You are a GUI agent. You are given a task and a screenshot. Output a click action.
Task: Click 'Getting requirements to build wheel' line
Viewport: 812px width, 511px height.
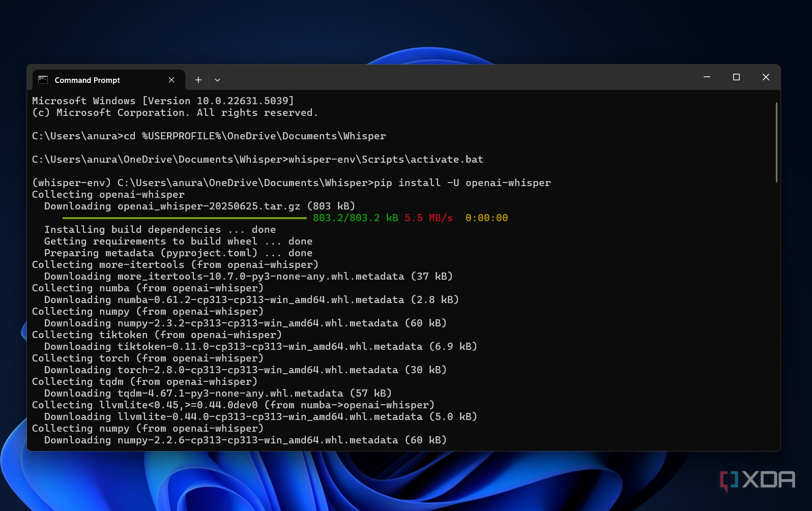pos(178,241)
